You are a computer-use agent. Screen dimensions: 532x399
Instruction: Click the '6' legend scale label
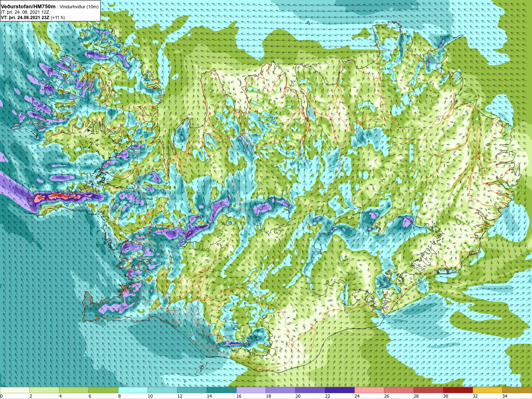90,396
